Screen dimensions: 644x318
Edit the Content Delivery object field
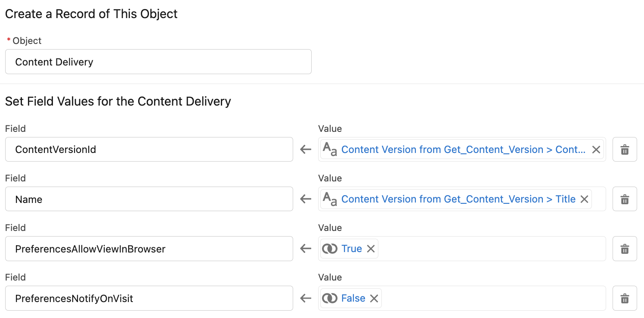(x=158, y=62)
